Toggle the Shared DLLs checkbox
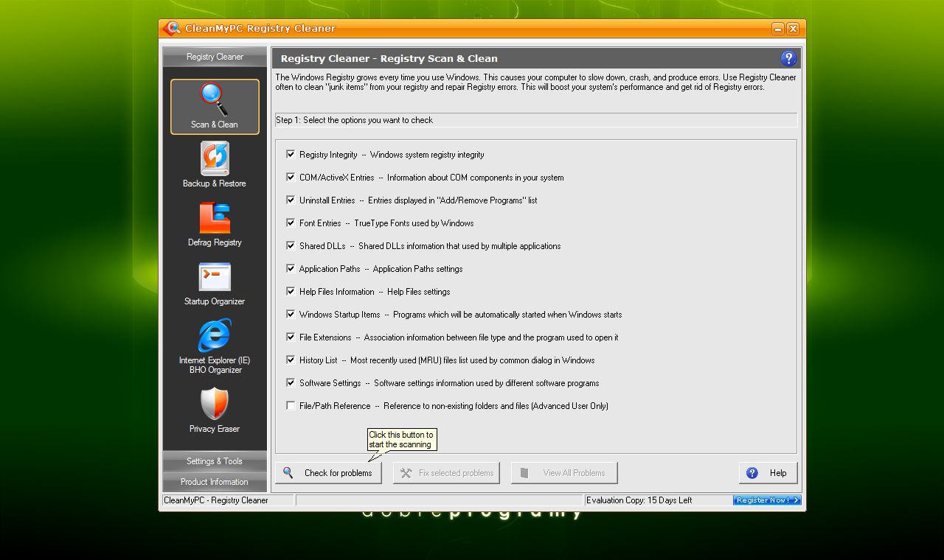 click(x=291, y=246)
